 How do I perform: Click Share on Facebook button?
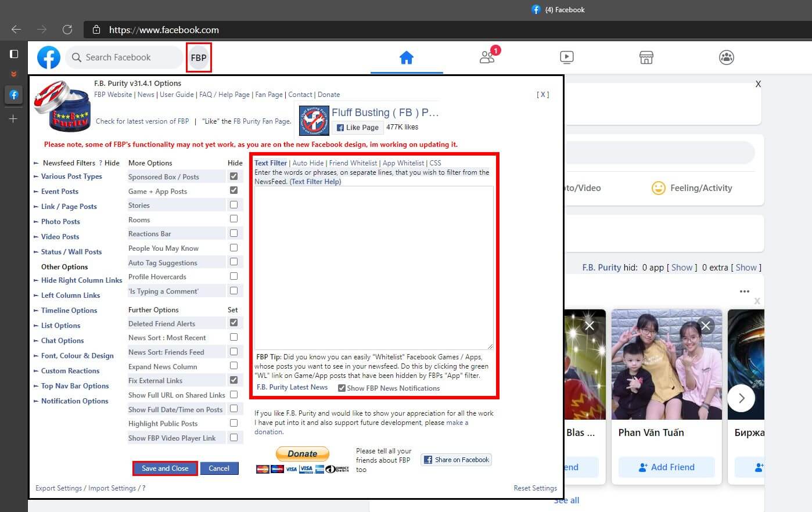point(457,460)
